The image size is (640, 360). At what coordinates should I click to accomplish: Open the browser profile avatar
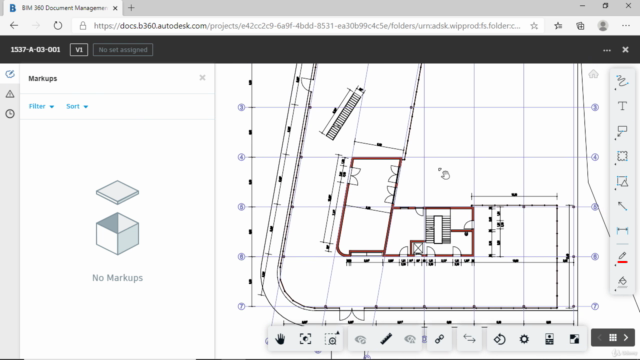pyautogui.click(x=603, y=26)
